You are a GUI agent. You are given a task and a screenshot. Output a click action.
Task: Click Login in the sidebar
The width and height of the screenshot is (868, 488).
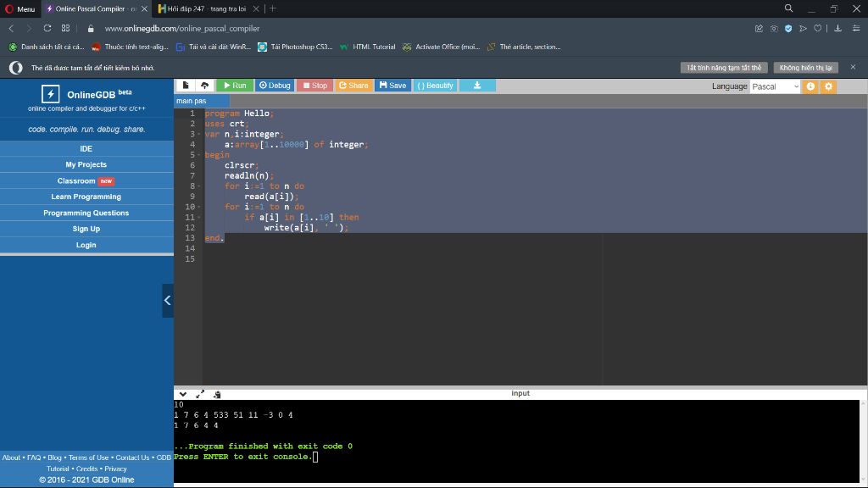pos(86,245)
